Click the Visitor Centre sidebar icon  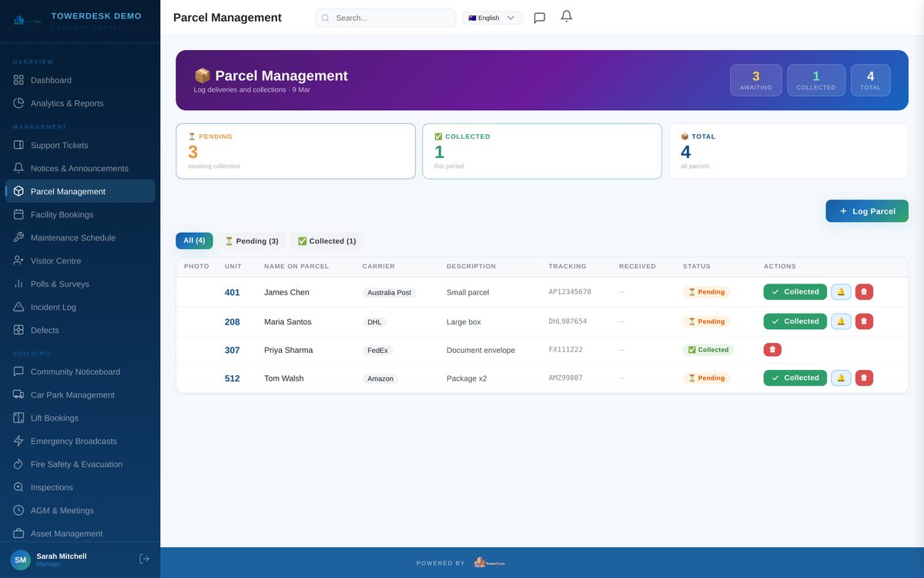pos(18,260)
